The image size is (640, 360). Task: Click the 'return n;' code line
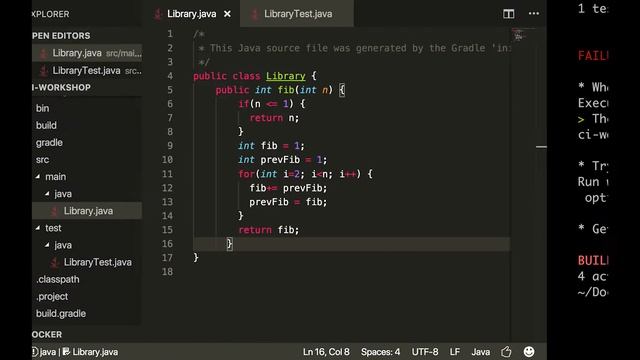click(274, 118)
